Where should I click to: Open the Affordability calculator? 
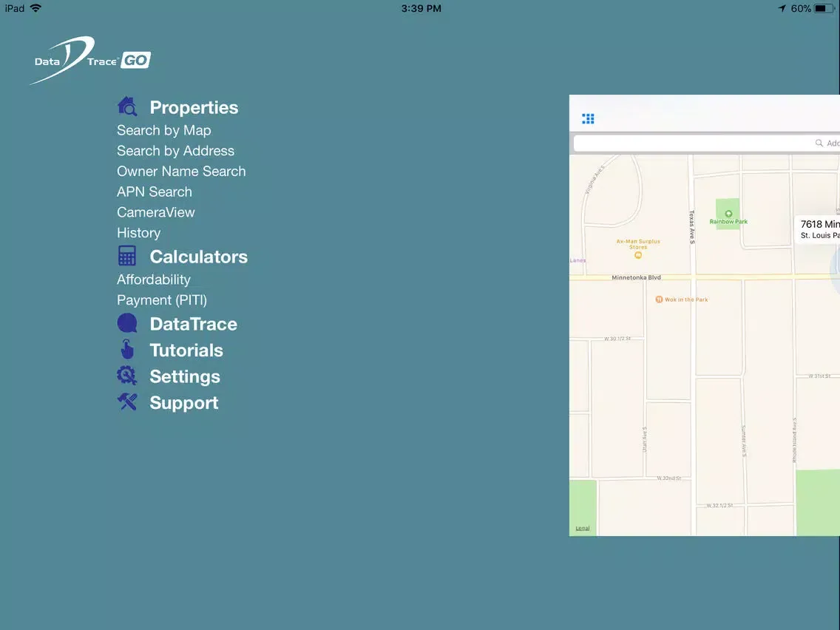click(x=154, y=280)
